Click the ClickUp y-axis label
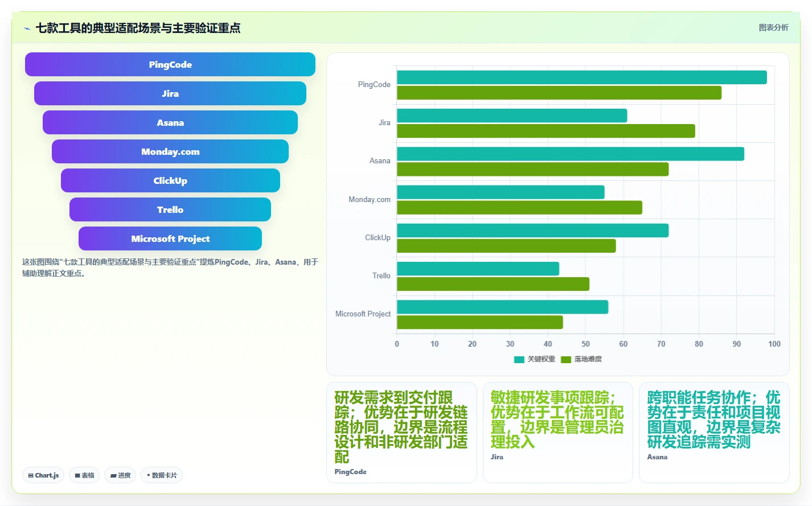Screen dimensions: 812x506 [x=378, y=237]
